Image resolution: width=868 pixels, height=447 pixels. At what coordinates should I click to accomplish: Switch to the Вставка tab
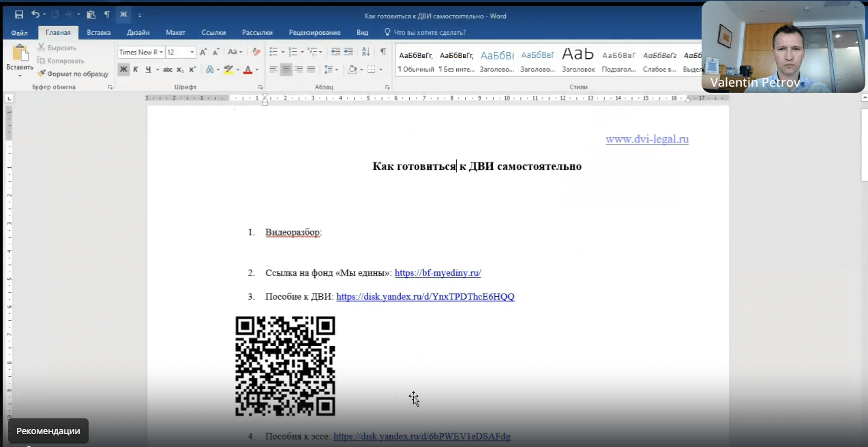[99, 32]
